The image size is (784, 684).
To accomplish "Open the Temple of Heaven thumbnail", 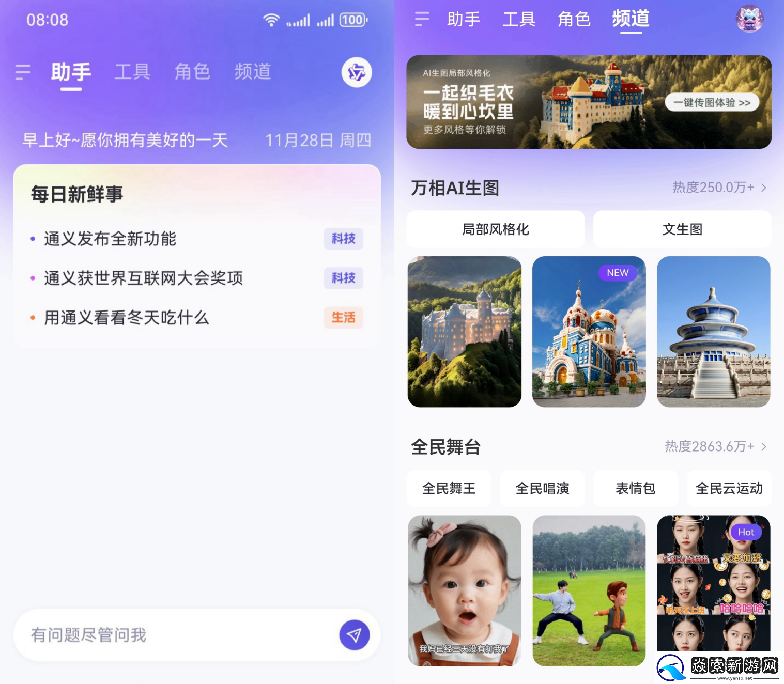I will coord(713,332).
